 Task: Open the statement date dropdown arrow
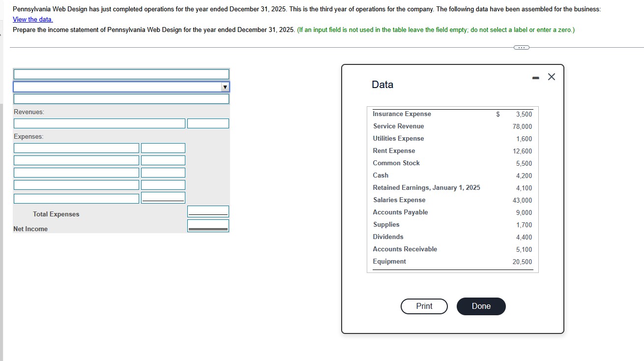tap(225, 87)
